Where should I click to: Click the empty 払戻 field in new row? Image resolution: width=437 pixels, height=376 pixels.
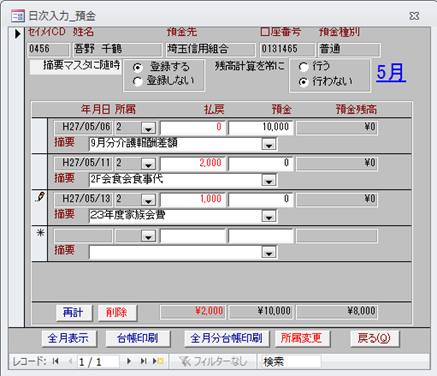[x=192, y=236]
